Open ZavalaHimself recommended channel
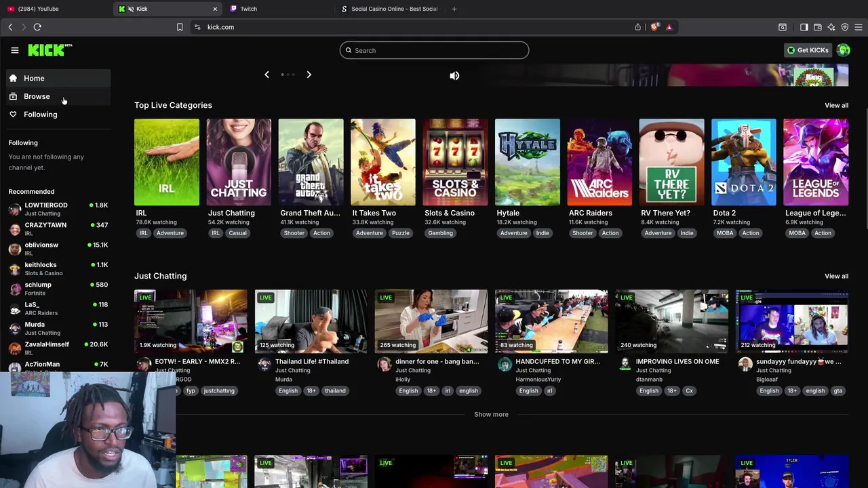Screen dimensions: 868x488 (x=58, y=348)
